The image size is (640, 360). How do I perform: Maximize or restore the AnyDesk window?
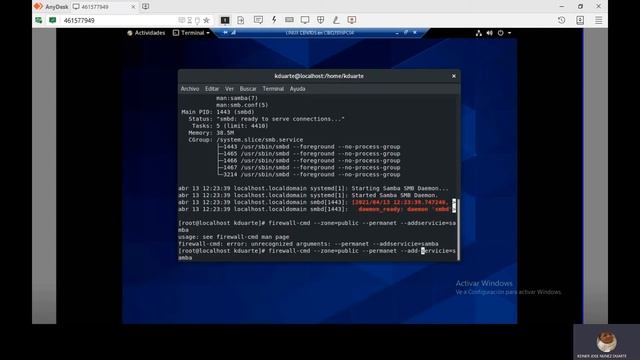[x=580, y=7]
